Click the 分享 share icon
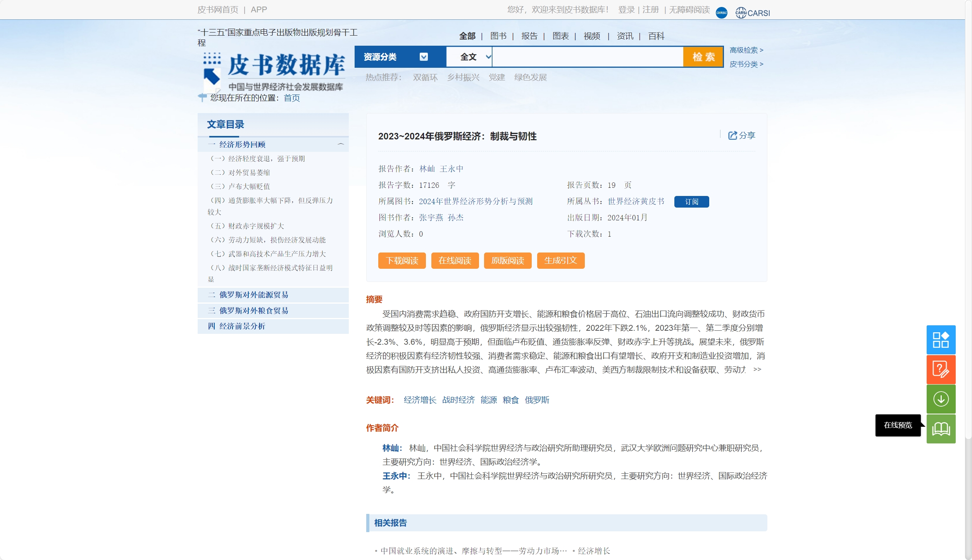Image resolution: width=972 pixels, height=560 pixels. pyautogui.click(x=732, y=135)
